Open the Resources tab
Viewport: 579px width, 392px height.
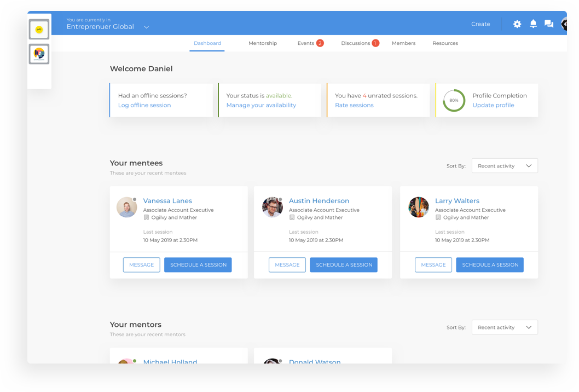[445, 43]
